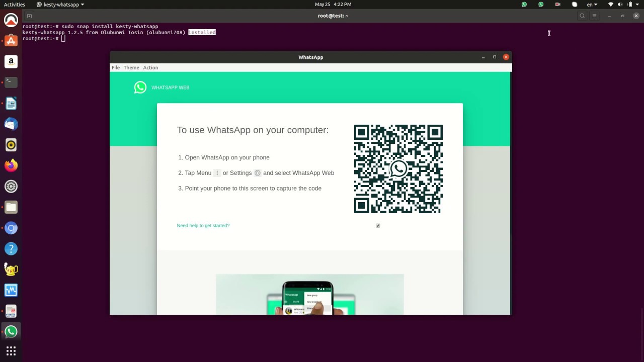This screenshot has height=362, width=644.
Task: Open Activities overview
Action: click(15, 5)
